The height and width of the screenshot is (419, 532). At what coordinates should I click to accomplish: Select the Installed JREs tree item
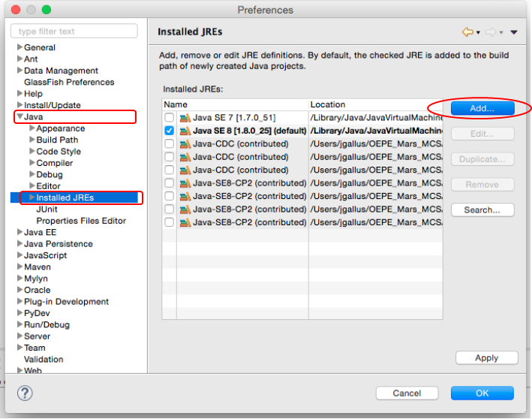click(x=65, y=197)
